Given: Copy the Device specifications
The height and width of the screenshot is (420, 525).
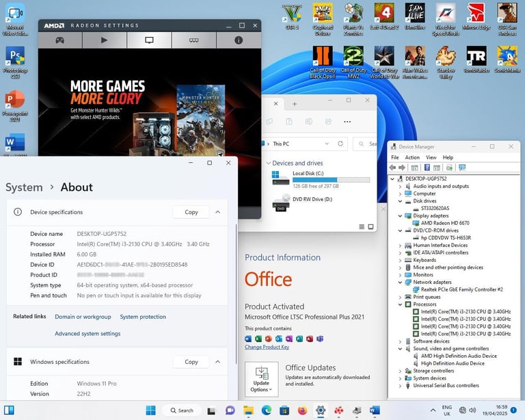Looking at the screenshot, I should [x=191, y=212].
